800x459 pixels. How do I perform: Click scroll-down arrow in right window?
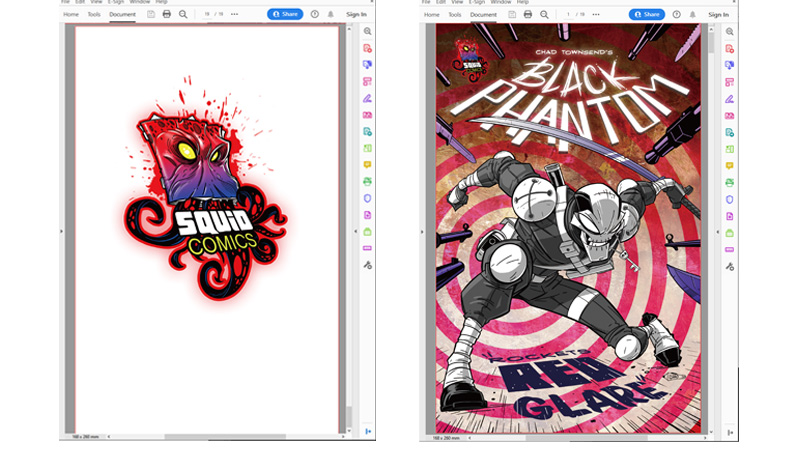(x=711, y=432)
